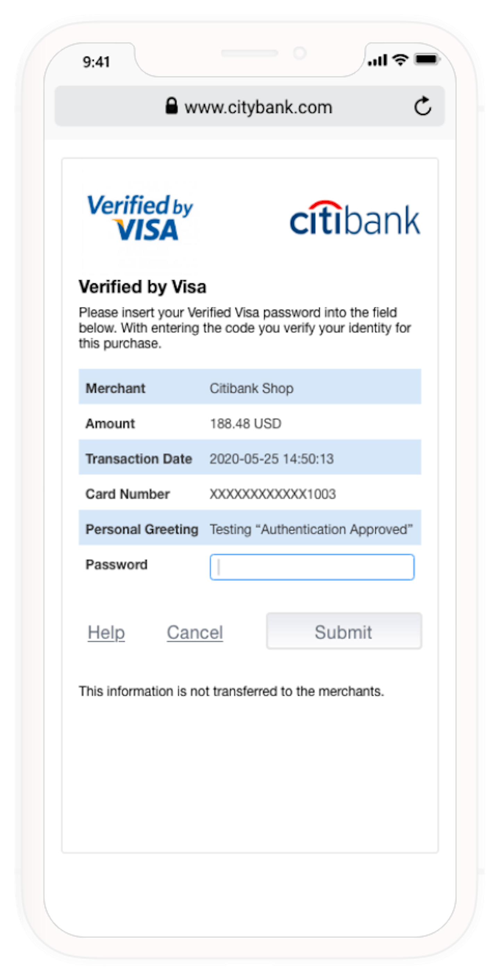Click the Verified by Visa heading
This screenshot has width=500, height=980.
click(142, 287)
